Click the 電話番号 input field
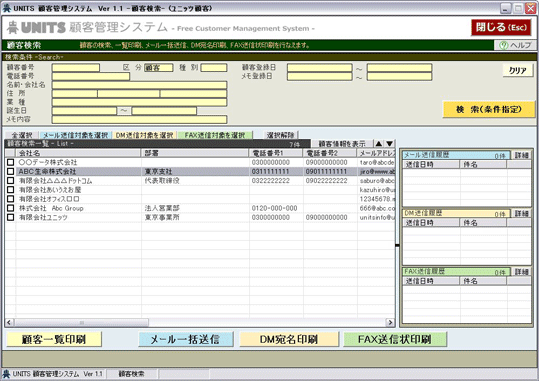 coord(91,76)
